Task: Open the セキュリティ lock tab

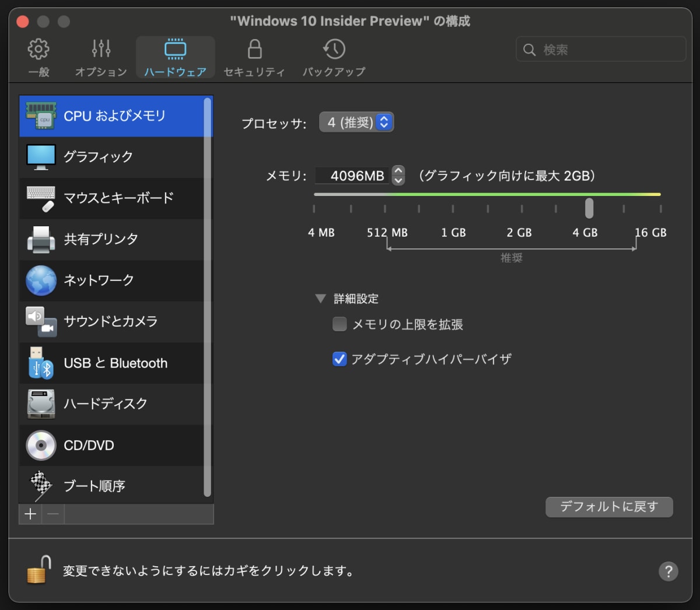Action: [254, 57]
